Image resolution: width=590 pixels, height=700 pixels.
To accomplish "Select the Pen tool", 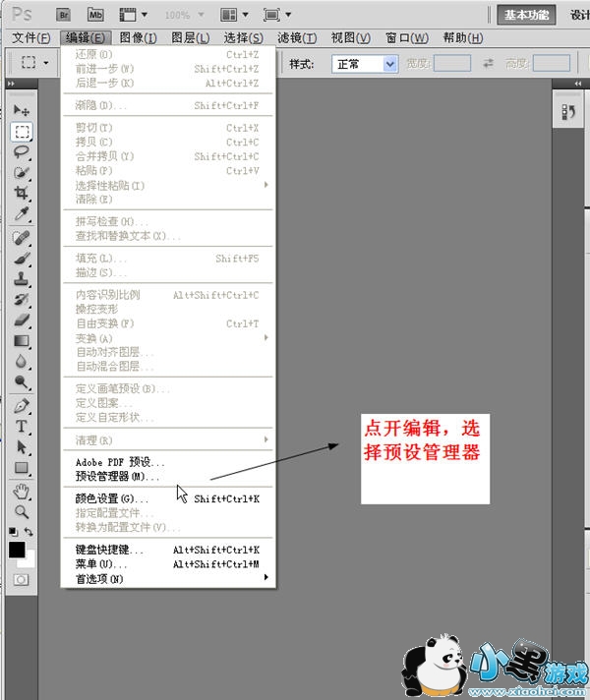I will pos(21,406).
